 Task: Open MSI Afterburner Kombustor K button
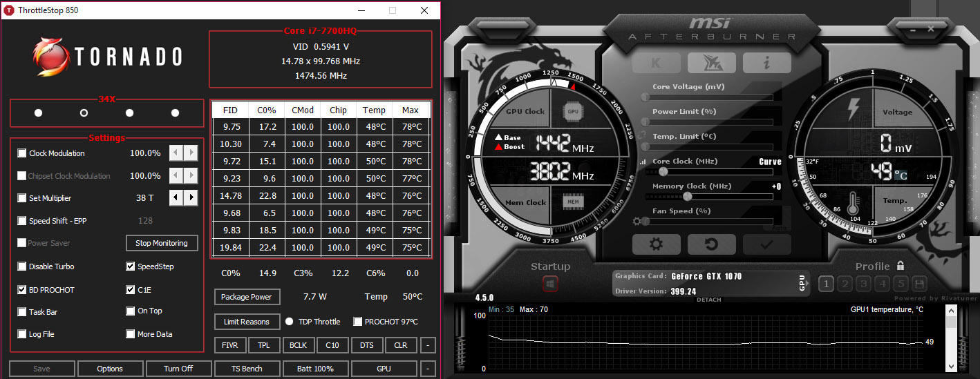[x=657, y=63]
